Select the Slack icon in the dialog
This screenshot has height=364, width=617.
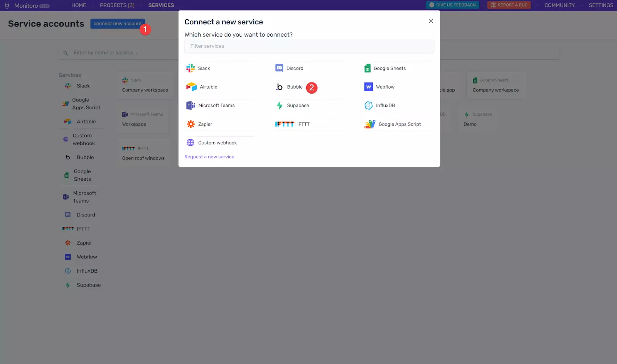[x=190, y=68]
